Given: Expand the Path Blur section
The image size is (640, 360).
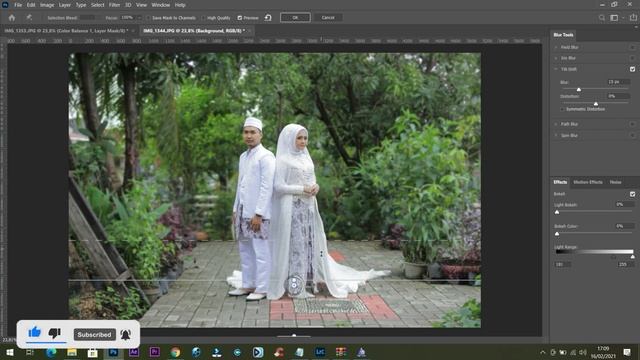Looking at the screenshot, I should click(x=556, y=124).
